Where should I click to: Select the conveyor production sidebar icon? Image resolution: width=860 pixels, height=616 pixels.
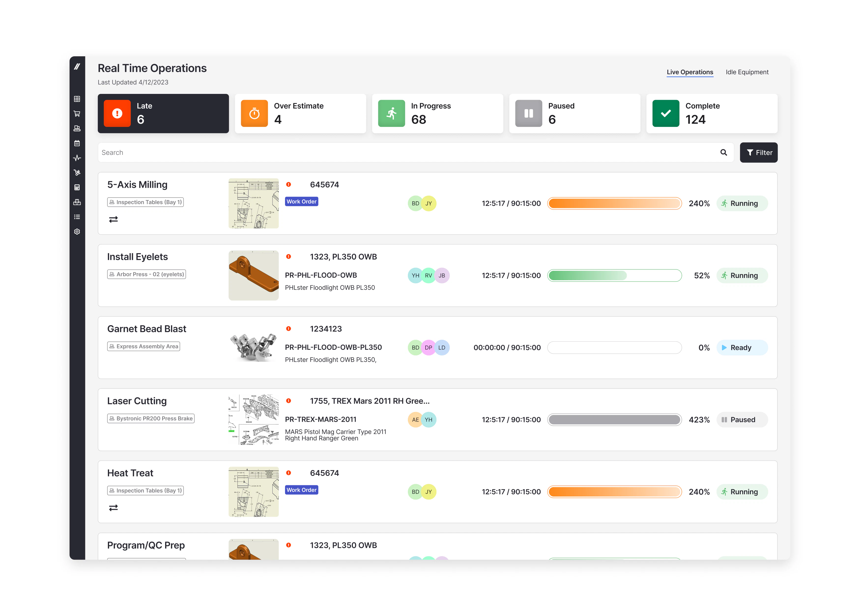point(77,128)
